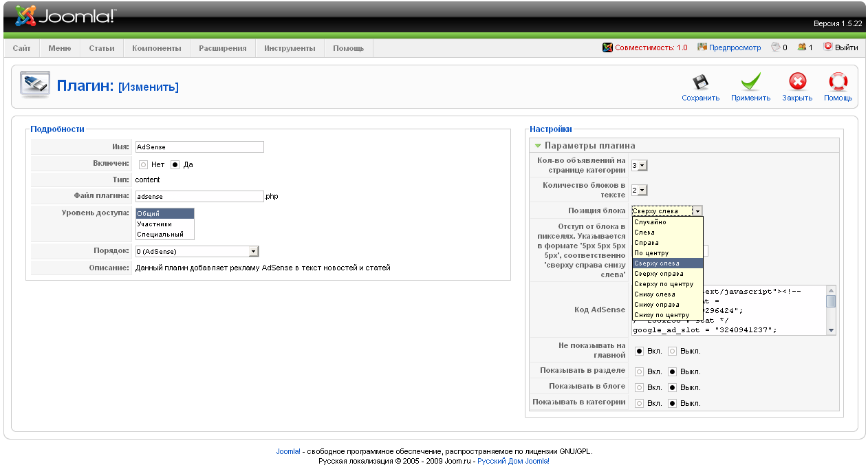Select Вкл. for Показывать в разделе
868x476 pixels.
(640, 371)
